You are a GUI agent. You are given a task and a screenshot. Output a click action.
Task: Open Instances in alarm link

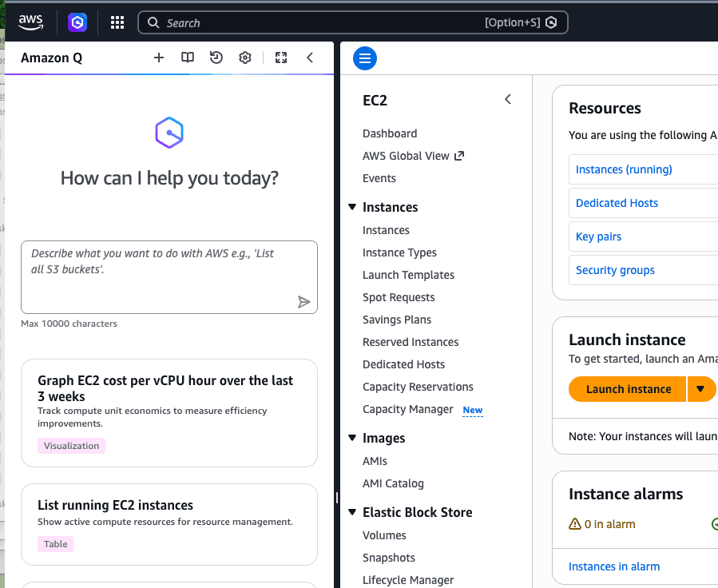click(614, 567)
